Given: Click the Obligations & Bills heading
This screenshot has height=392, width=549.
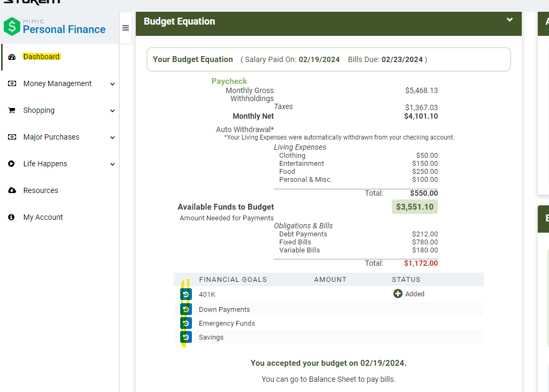Looking at the screenshot, I should pyautogui.click(x=303, y=226).
